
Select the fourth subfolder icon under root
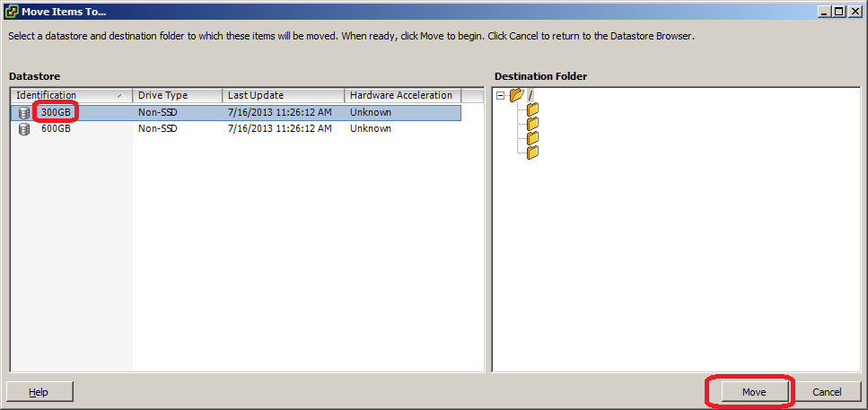pyautogui.click(x=532, y=153)
